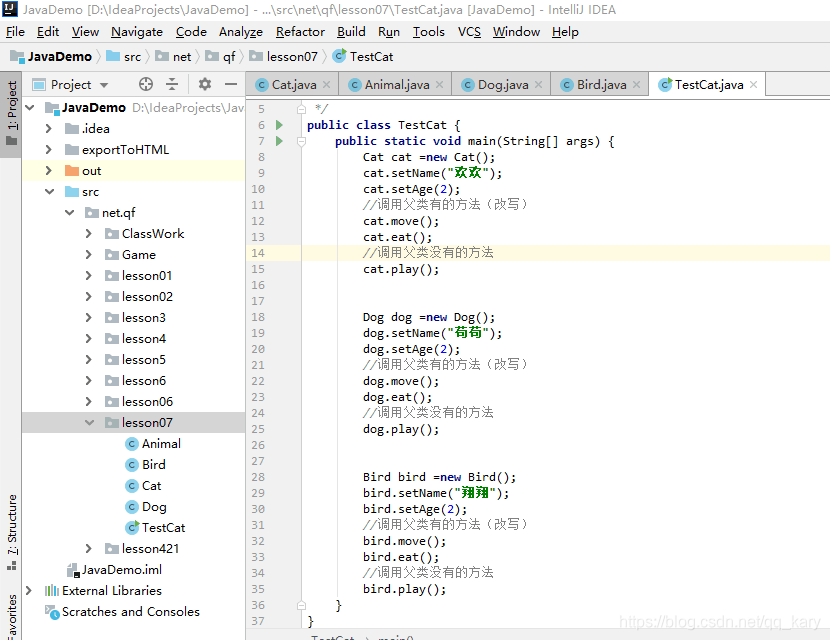This screenshot has width=830, height=640.
Task: Expand the exportToHTML folder
Action: click(49, 150)
